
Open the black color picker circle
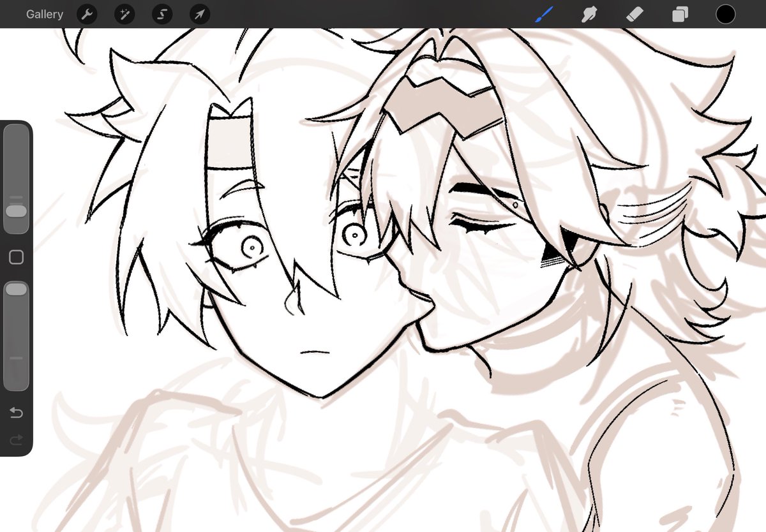(x=725, y=14)
